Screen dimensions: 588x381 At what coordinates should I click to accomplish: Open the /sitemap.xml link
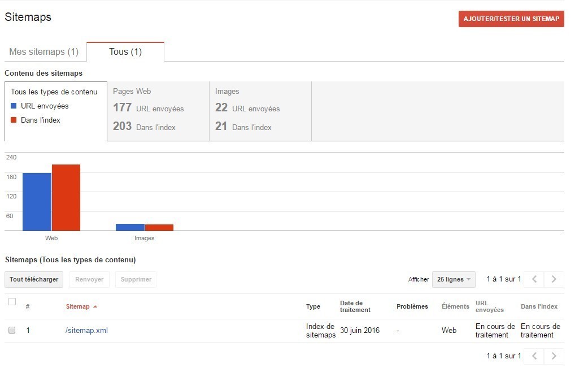point(86,331)
